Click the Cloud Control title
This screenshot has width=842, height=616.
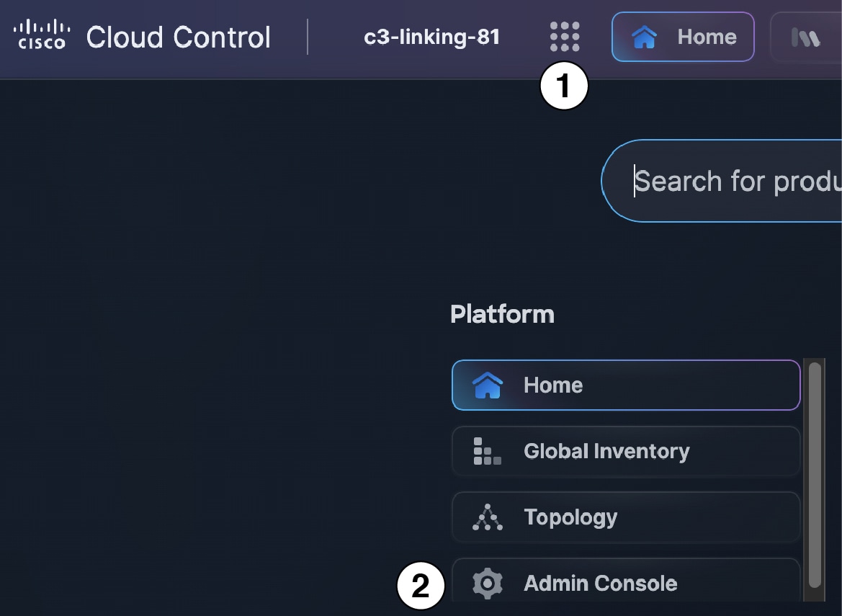pyautogui.click(x=179, y=37)
